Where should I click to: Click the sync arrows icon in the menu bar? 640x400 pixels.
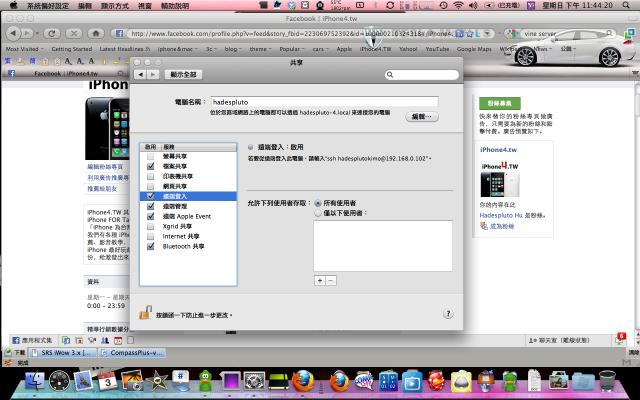click(390, 5)
